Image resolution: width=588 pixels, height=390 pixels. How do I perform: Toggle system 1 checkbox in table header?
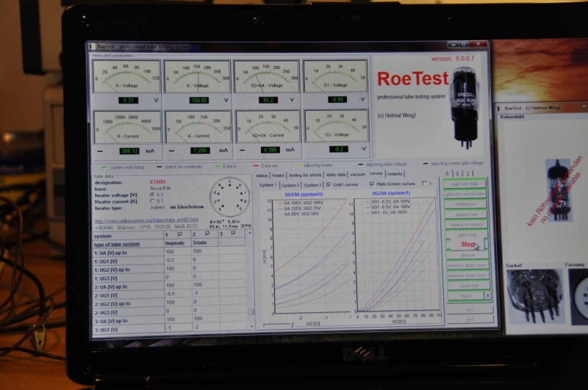(180, 234)
